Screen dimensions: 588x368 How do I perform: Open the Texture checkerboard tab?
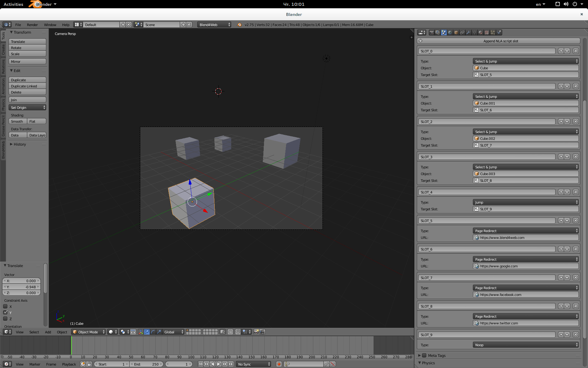[487, 33]
